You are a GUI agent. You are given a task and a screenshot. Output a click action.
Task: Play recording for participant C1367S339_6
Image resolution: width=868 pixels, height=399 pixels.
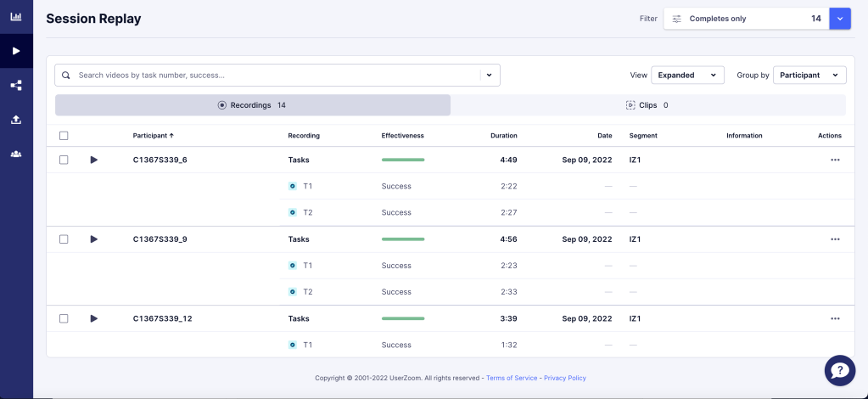(x=94, y=160)
